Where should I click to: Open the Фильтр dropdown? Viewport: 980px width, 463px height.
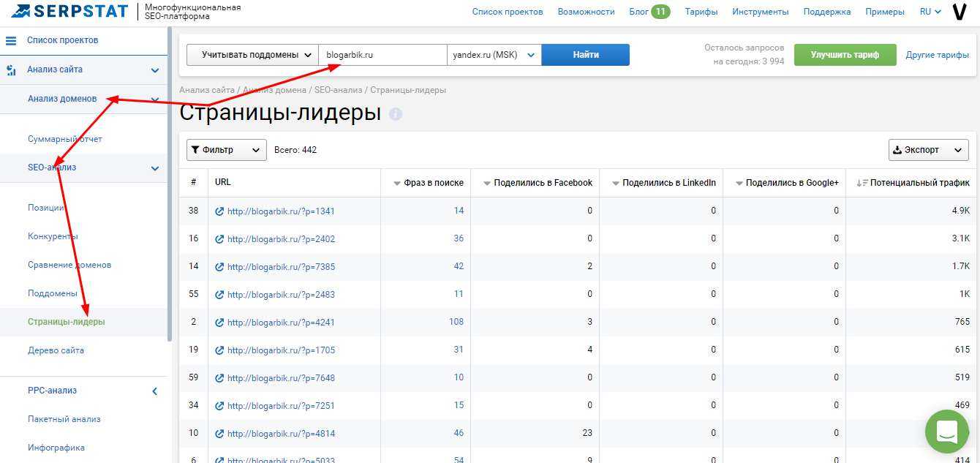[227, 150]
